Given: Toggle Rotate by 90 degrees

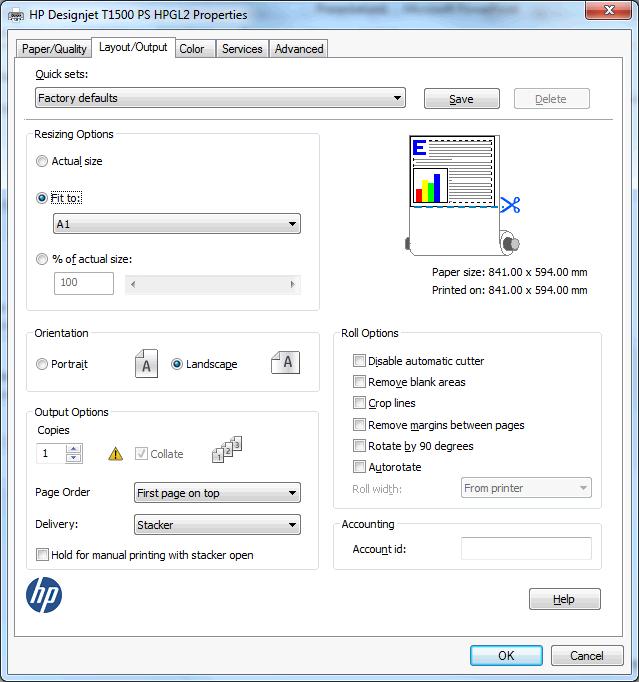Looking at the screenshot, I should [x=359, y=445].
